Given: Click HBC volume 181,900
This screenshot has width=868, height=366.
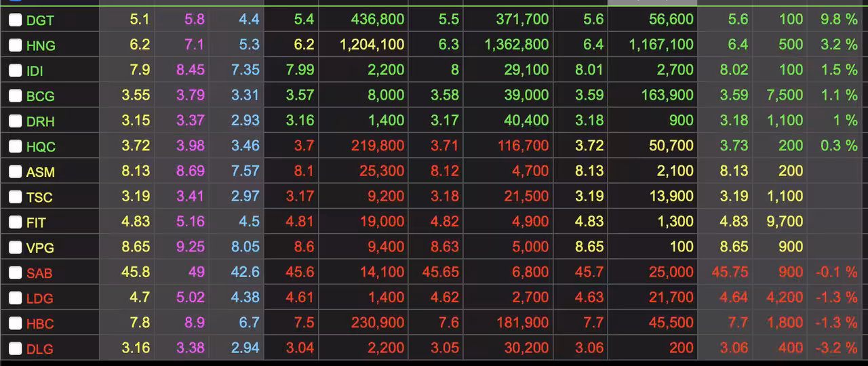Looking at the screenshot, I should [522, 323].
